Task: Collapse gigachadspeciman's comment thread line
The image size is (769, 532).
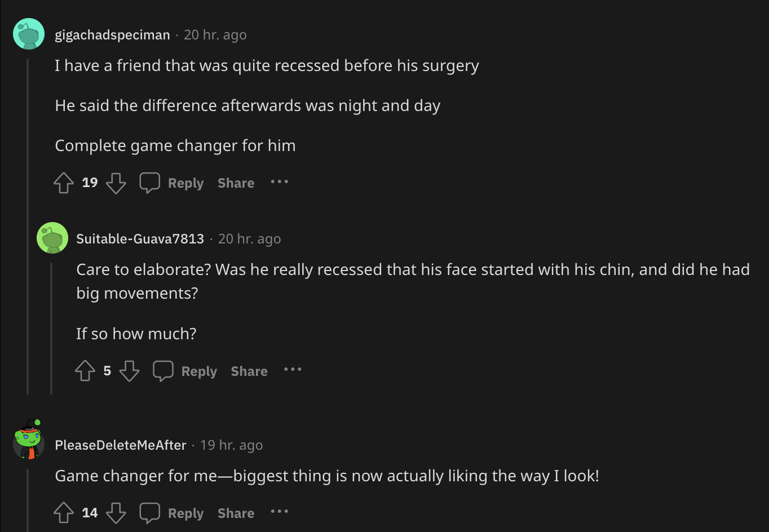Action: point(28,225)
